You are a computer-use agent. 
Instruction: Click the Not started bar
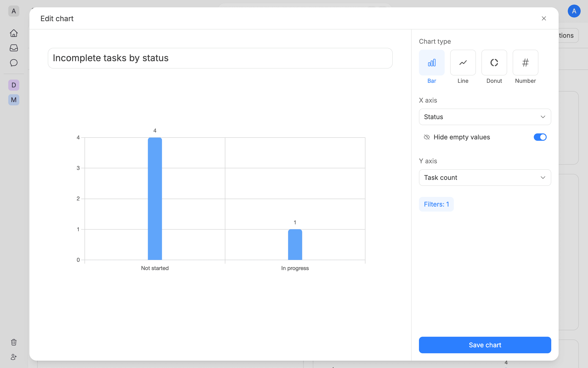[155, 198]
